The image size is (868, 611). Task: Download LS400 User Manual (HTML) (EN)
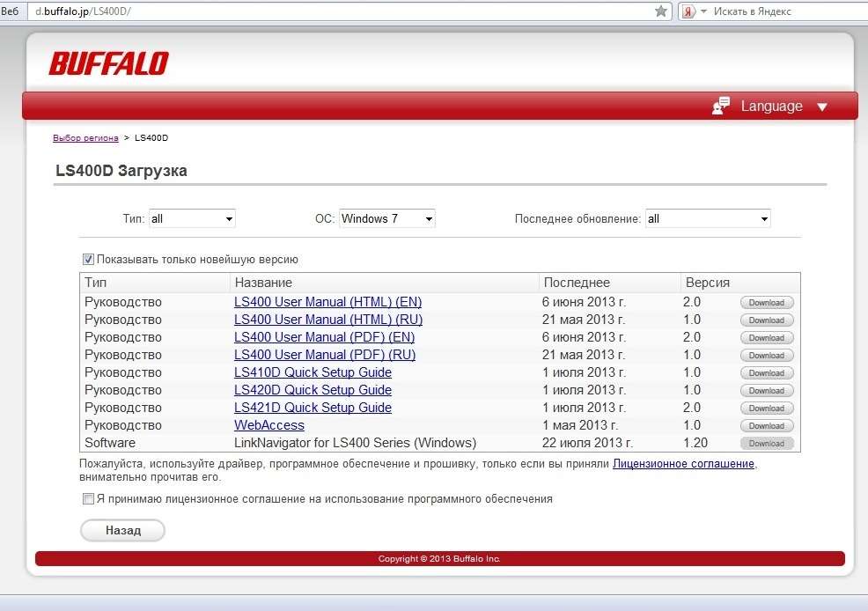click(x=767, y=303)
